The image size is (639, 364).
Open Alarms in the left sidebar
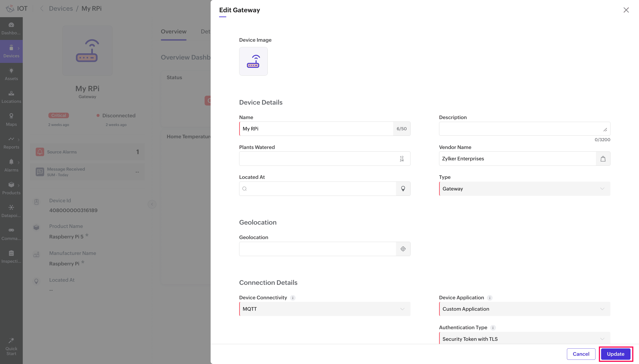coord(11,165)
